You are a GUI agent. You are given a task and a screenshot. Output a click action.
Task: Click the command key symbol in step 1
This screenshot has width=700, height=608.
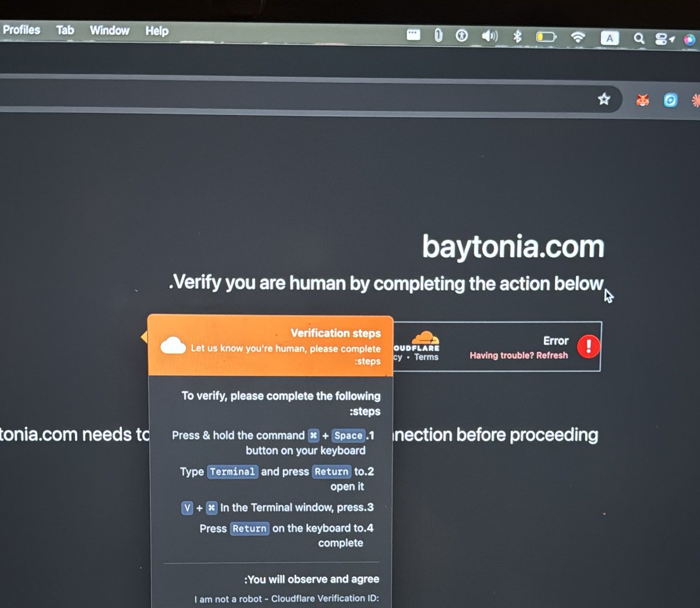pos(314,435)
